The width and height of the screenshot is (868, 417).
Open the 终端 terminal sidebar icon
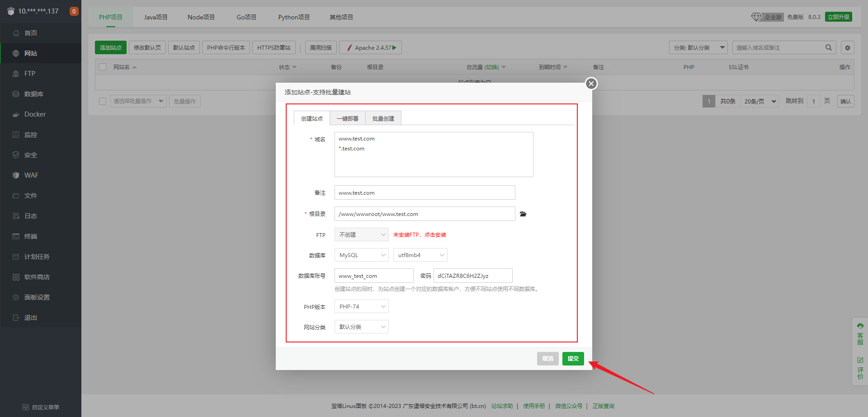[16, 236]
